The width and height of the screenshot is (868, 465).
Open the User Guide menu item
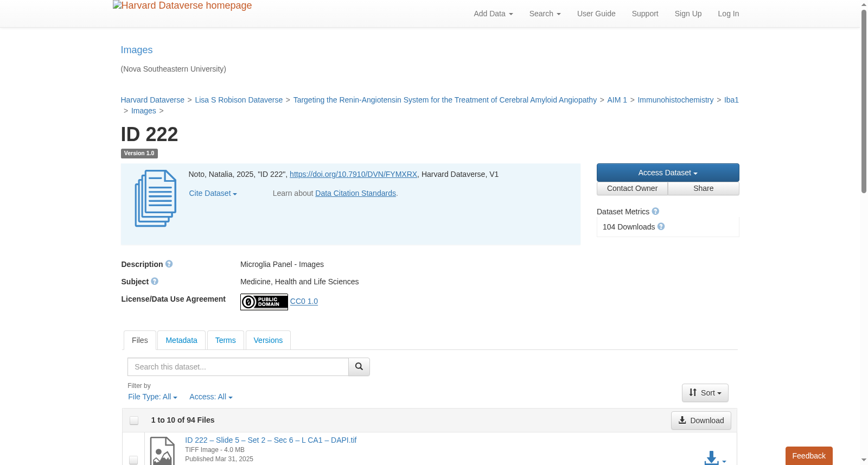(596, 14)
